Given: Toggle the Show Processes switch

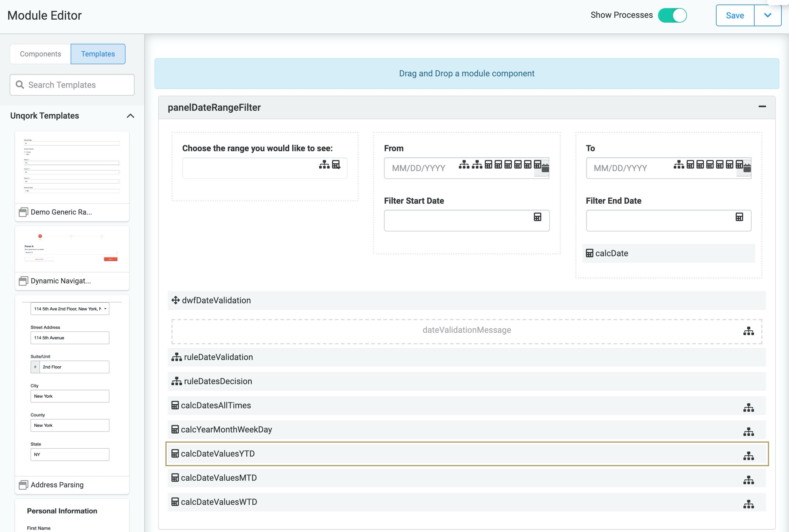Looking at the screenshot, I should [672, 15].
